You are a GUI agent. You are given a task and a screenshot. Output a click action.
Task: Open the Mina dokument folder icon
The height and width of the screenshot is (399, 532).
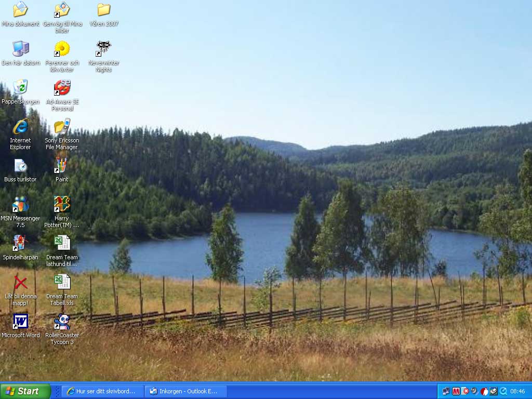coord(20,9)
